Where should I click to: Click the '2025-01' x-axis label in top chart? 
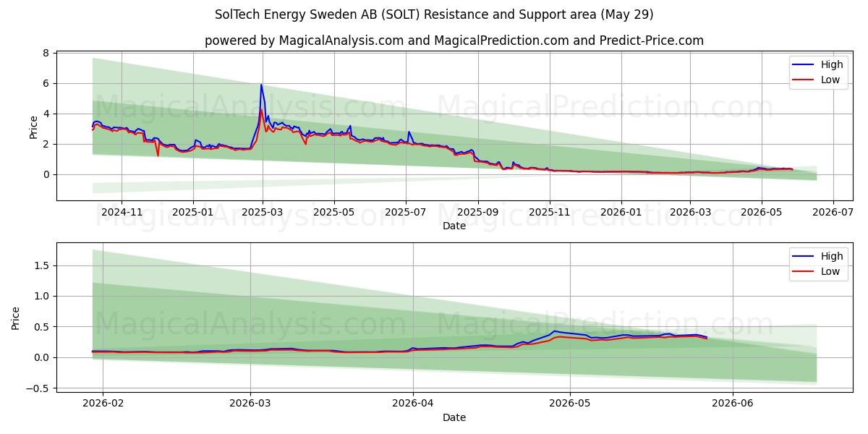click(x=192, y=212)
